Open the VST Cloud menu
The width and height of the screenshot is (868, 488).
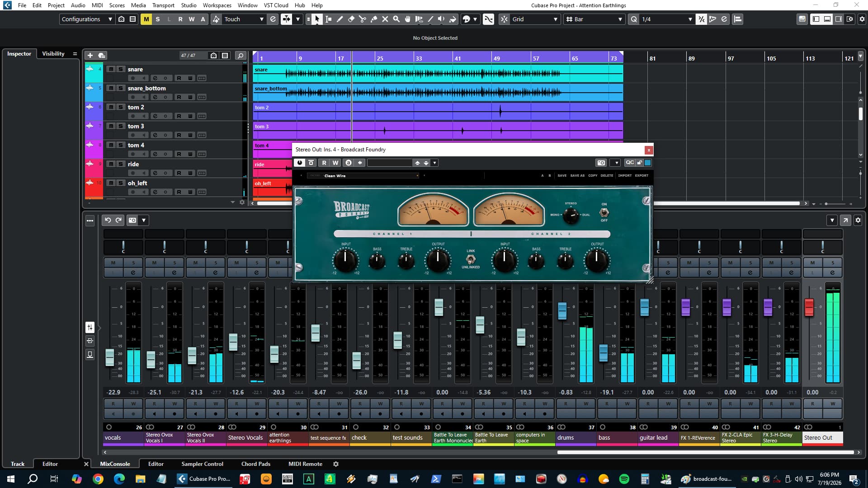click(276, 5)
